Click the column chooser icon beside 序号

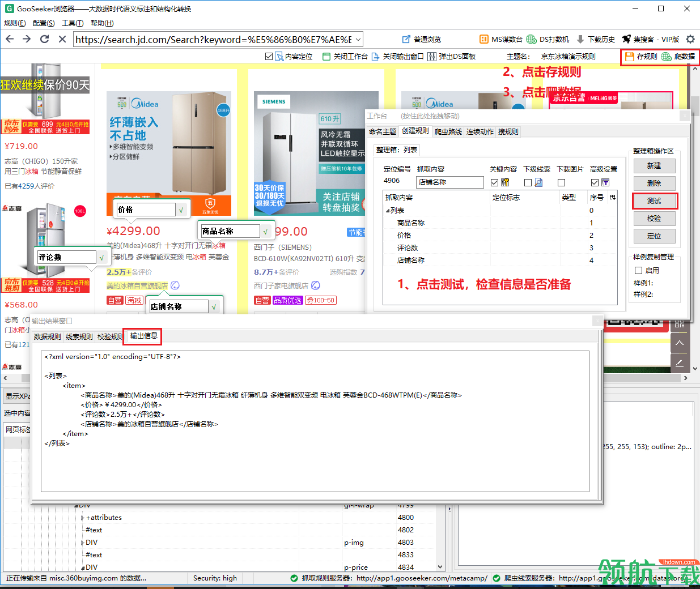(x=612, y=197)
